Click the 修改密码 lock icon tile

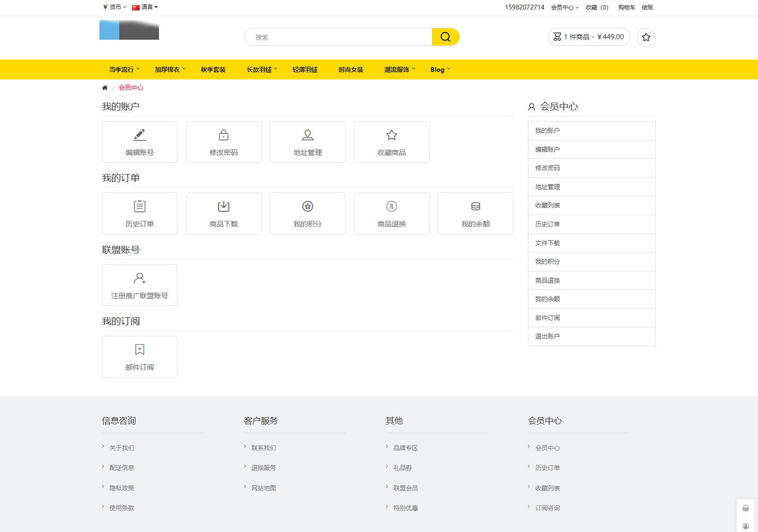pos(223,142)
